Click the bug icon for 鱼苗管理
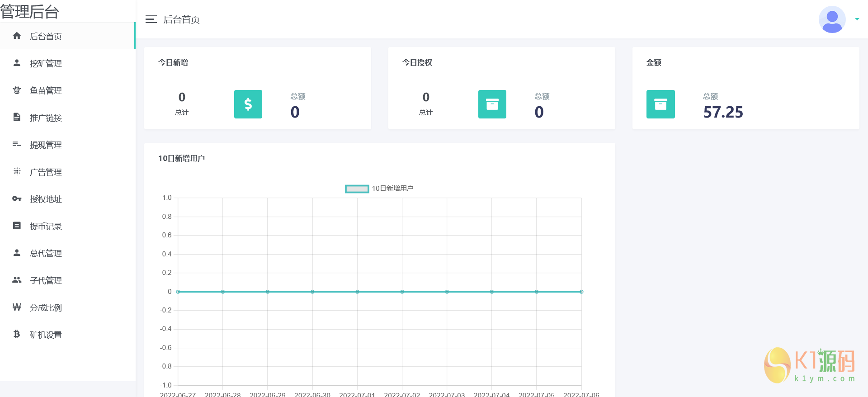 pos(17,90)
